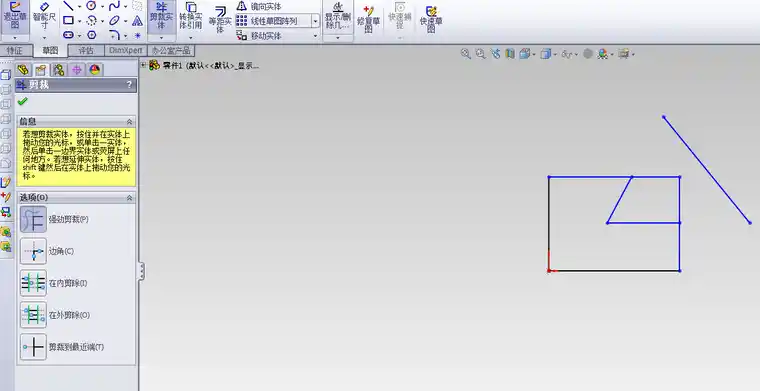Select the Arc sketch tool
This screenshot has height=391, width=760.
(x=91, y=21)
